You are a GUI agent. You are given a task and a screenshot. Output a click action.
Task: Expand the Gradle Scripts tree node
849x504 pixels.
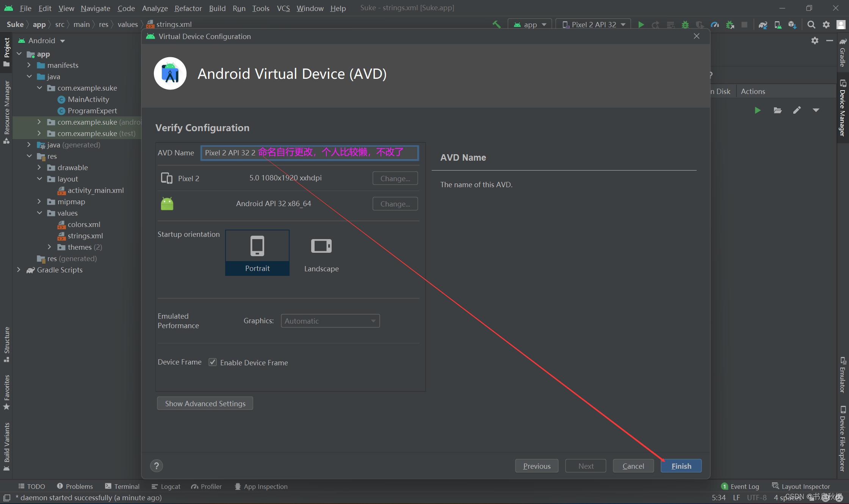pos(19,270)
